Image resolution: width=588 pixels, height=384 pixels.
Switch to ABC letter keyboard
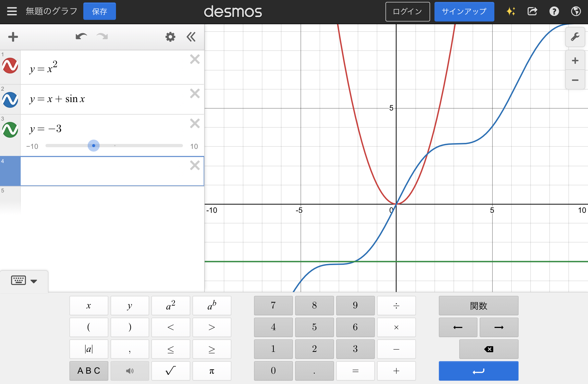click(89, 371)
